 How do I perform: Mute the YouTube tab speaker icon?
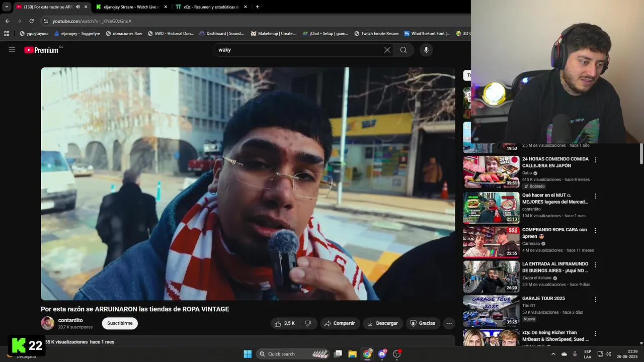pyautogui.click(x=77, y=7)
